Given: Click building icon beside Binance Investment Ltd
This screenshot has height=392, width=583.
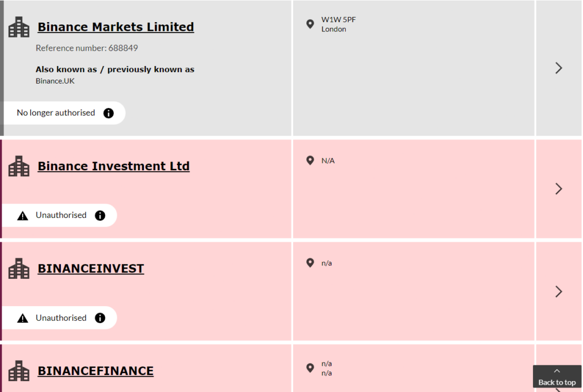Looking at the screenshot, I should point(19,166).
